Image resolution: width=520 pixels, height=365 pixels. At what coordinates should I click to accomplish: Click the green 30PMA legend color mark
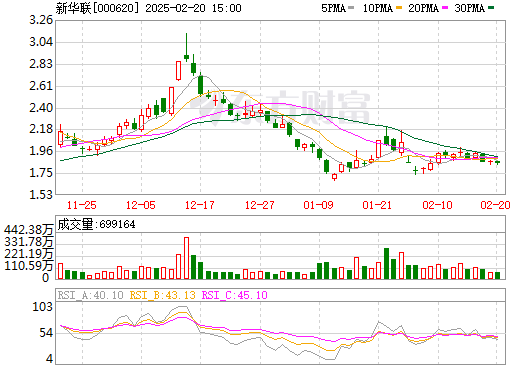491,8
